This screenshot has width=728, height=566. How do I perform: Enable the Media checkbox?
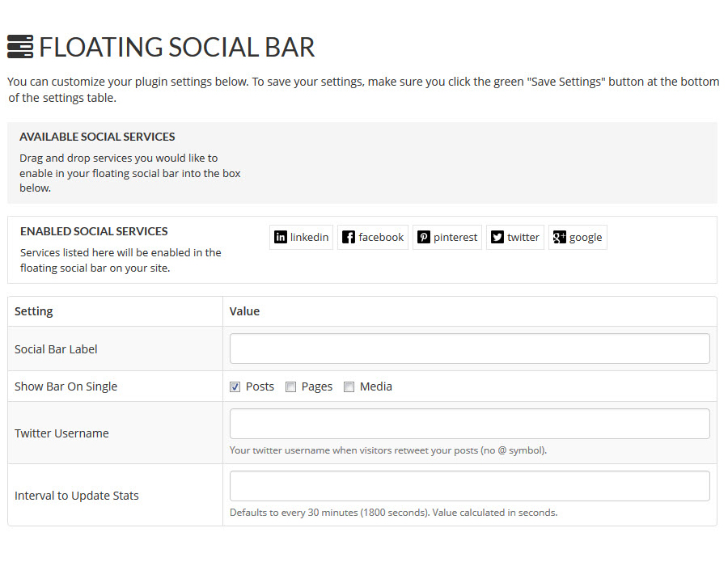(x=349, y=387)
